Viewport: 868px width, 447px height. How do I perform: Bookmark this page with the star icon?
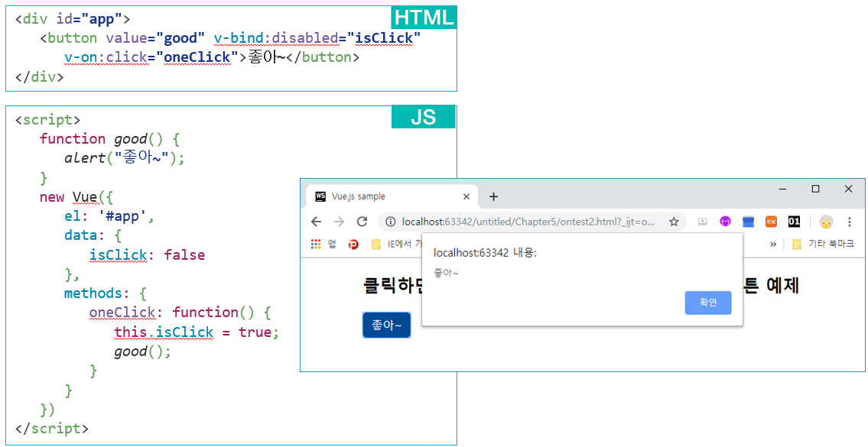(x=674, y=222)
